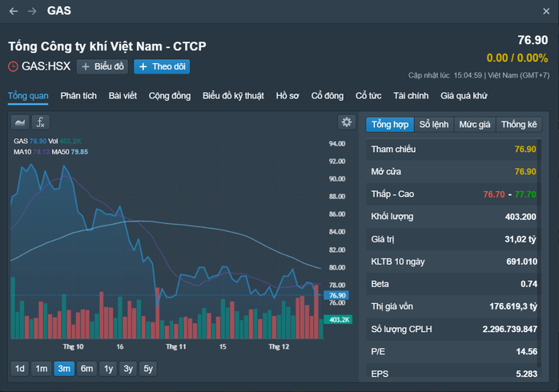The width and height of the screenshot is (559, 392).
Task: Select the Mức giá tab
Action: coord(474,125)
